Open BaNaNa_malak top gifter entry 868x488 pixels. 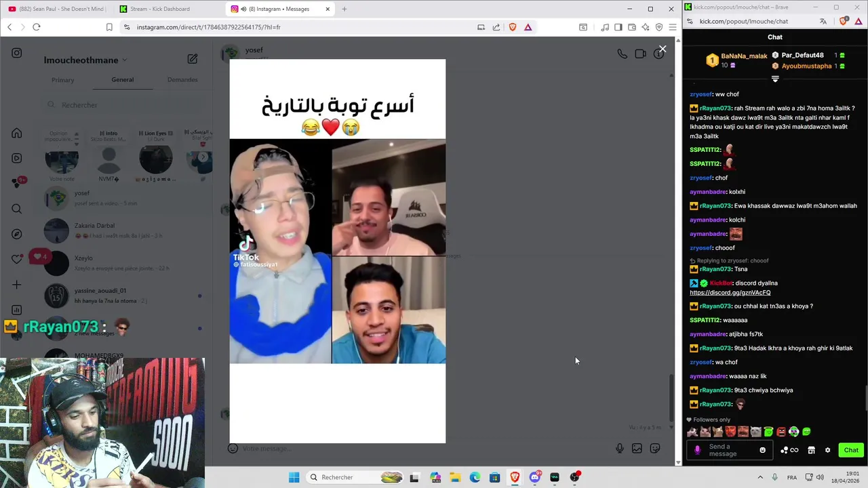[737, 60]
